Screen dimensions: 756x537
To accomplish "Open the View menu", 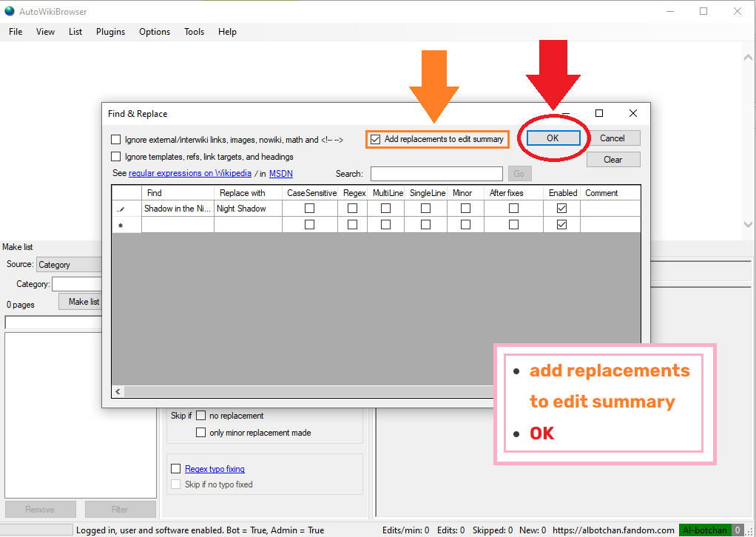I will pyautogui.click(x=45, y=32).
